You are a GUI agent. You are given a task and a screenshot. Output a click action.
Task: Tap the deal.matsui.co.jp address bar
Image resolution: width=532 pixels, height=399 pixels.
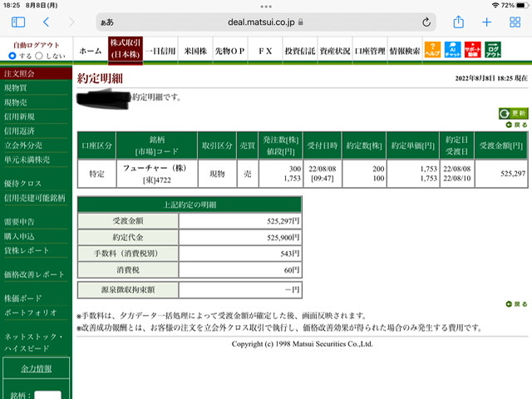click(x=266, y=22)
